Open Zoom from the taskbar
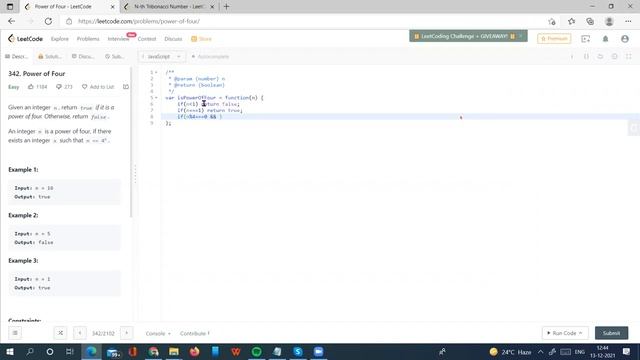Image resolution: width=640 pixels, height=360 pixels. pyautogui.click(x=318, y=351)
